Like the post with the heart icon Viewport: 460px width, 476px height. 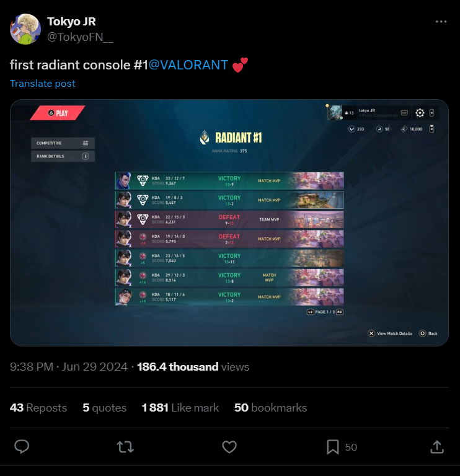coord(229,447)
